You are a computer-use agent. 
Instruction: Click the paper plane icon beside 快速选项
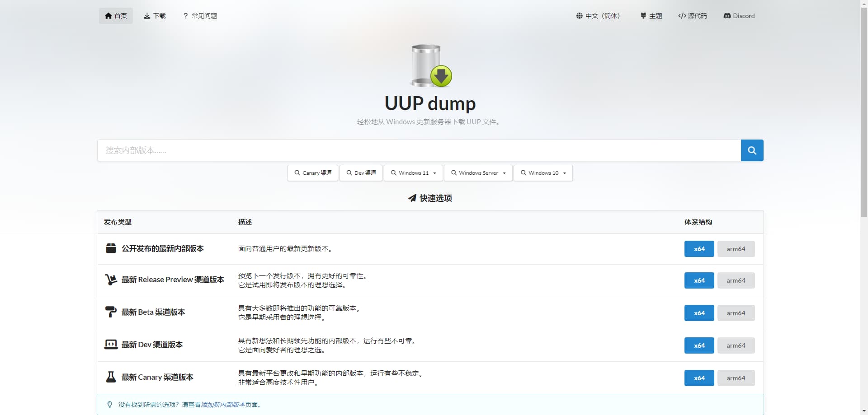click(x=412, y=198)
